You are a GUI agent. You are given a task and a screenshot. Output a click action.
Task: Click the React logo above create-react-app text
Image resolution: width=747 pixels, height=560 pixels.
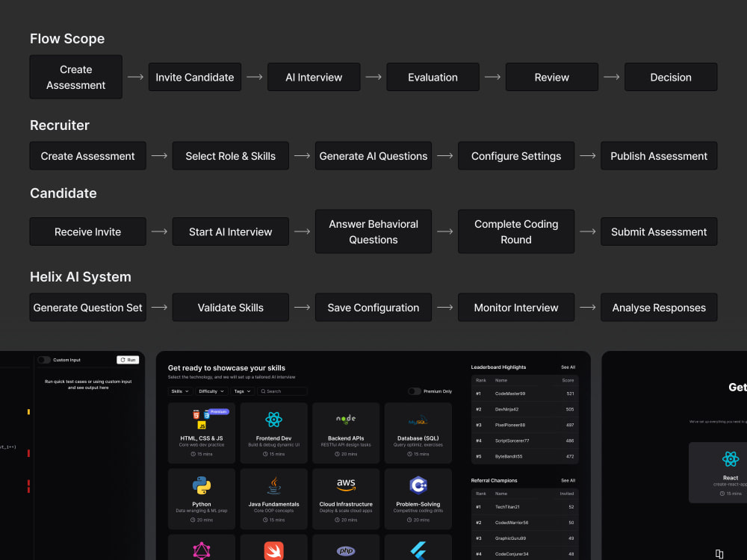click(x=731, y=459)
